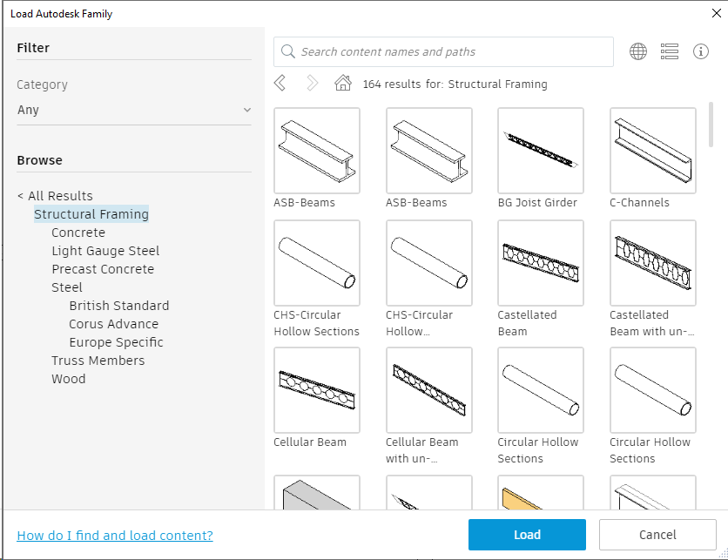Click the Cancel button
The height and width of the screenshot is (560, 728).
(657, 535)
